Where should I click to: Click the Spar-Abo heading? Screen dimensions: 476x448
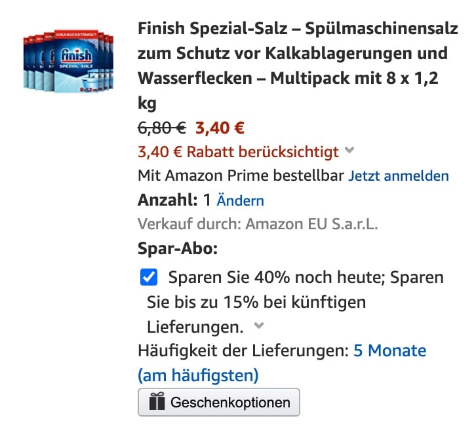point(177,250)
